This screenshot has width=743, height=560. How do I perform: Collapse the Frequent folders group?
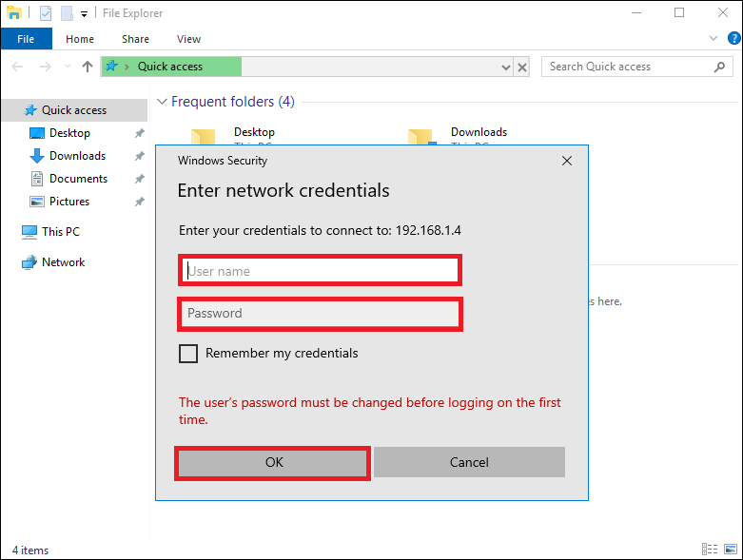pyautogui.click(x=163, y=102)
